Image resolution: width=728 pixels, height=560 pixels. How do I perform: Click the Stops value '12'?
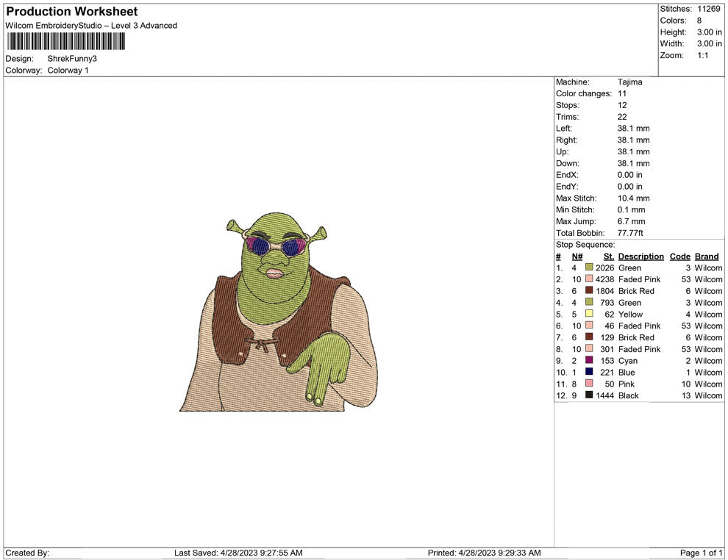point(622,105)
